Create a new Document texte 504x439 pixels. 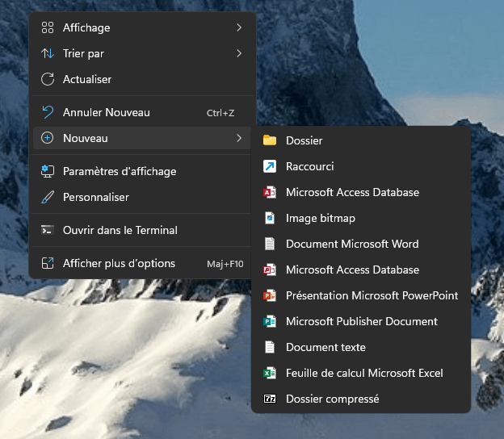point(361,347)
